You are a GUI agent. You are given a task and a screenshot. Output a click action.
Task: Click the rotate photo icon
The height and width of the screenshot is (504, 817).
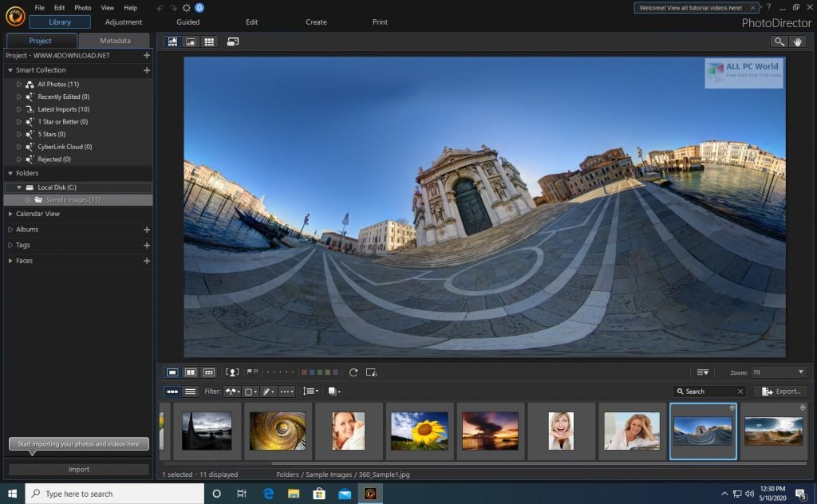353,372
